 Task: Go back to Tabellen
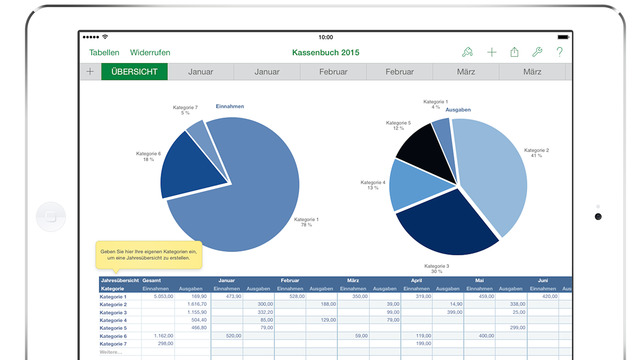[x=104, y=53]
